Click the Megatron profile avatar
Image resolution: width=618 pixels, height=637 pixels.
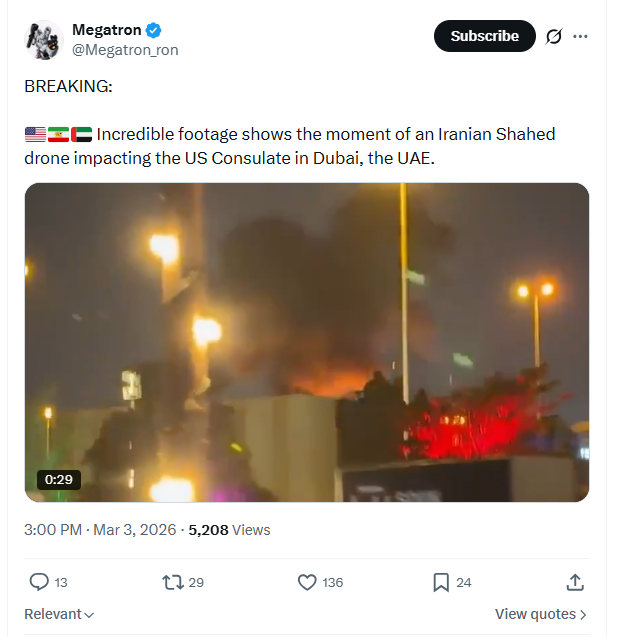43,40
